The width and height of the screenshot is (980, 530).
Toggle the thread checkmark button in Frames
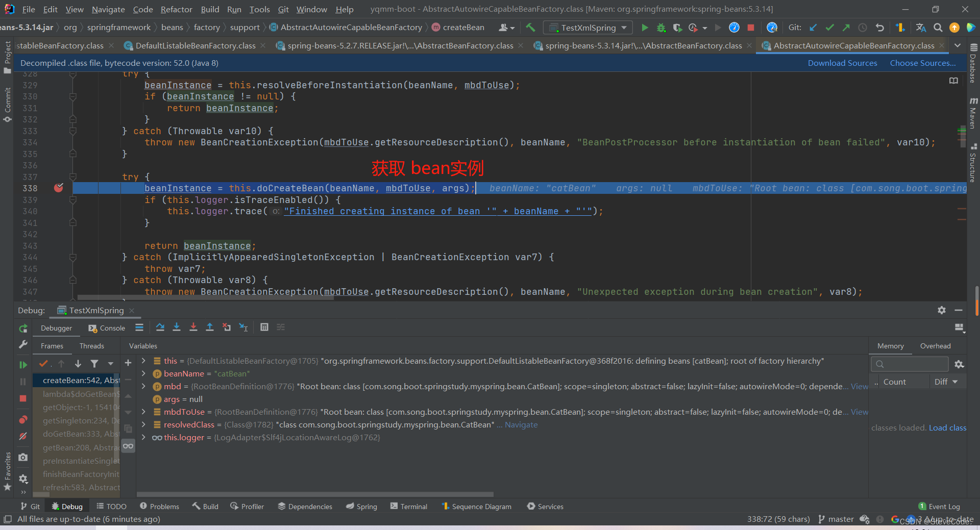(x=44, y=364)
